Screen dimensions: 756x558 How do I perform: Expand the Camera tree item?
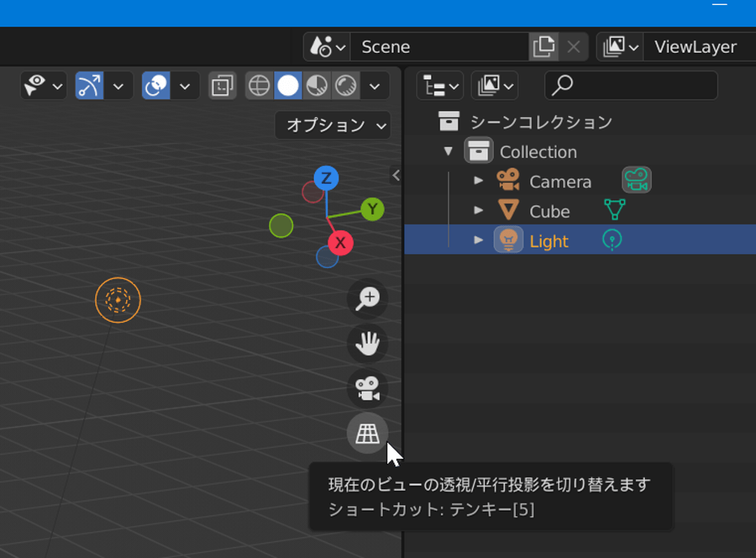click(478, 181)
